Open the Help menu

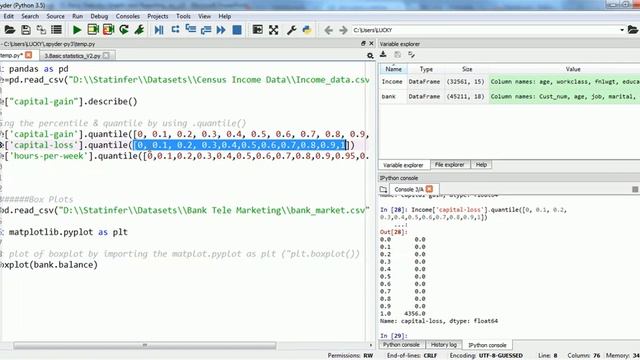(225, 16)
